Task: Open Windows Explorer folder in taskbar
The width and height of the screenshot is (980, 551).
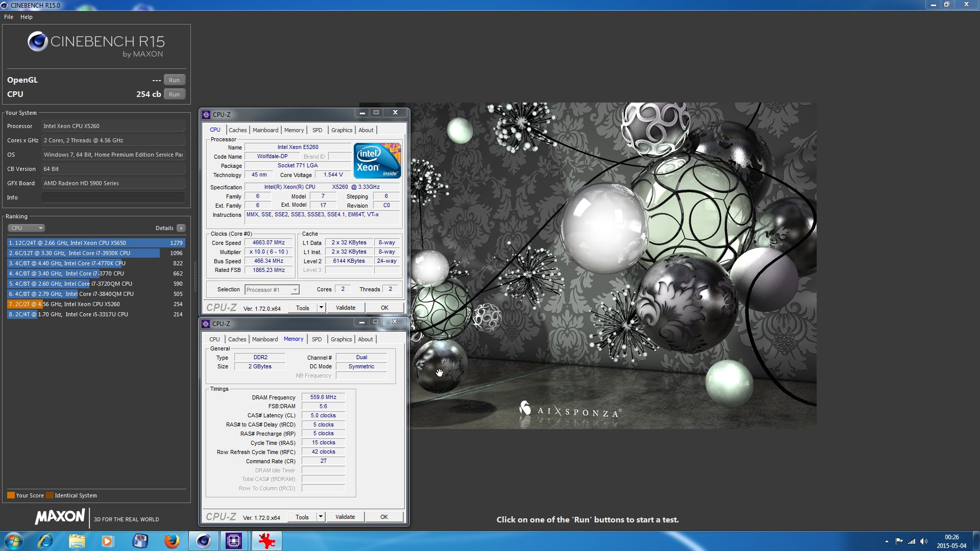Action: point(77,541)
